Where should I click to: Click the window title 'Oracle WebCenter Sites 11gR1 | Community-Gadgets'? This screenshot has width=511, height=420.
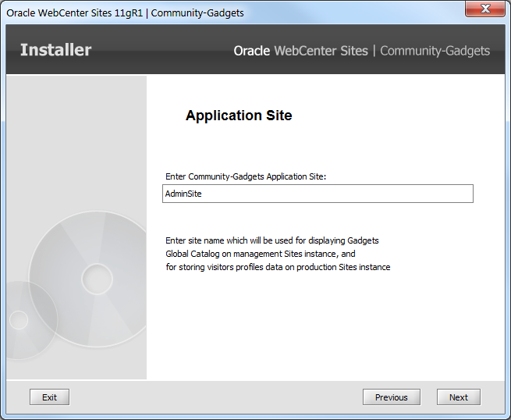pyautogui.click(x=125, y=13)
